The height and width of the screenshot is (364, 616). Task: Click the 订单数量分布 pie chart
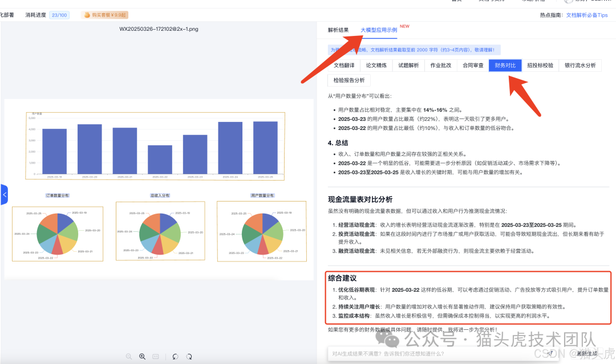click(58, 234)
